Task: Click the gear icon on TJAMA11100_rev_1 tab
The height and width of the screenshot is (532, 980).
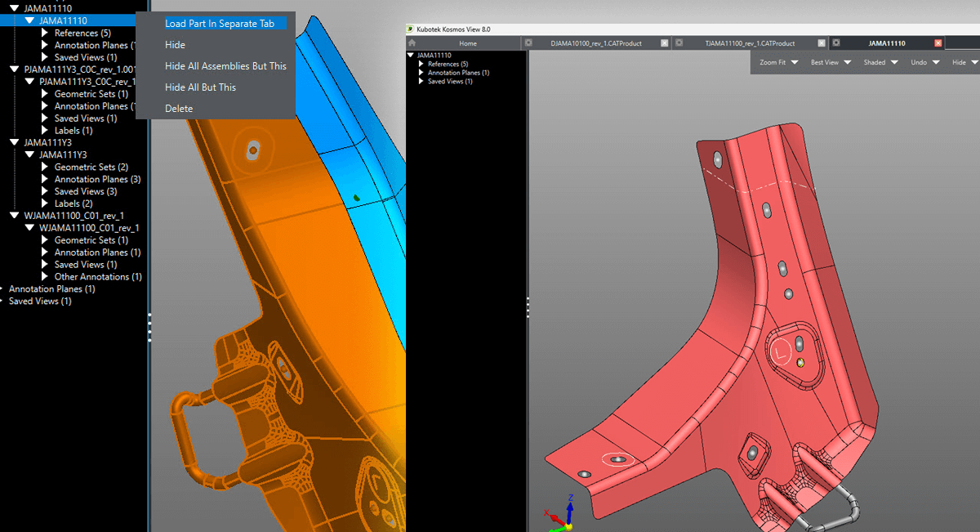Action: 678,42
